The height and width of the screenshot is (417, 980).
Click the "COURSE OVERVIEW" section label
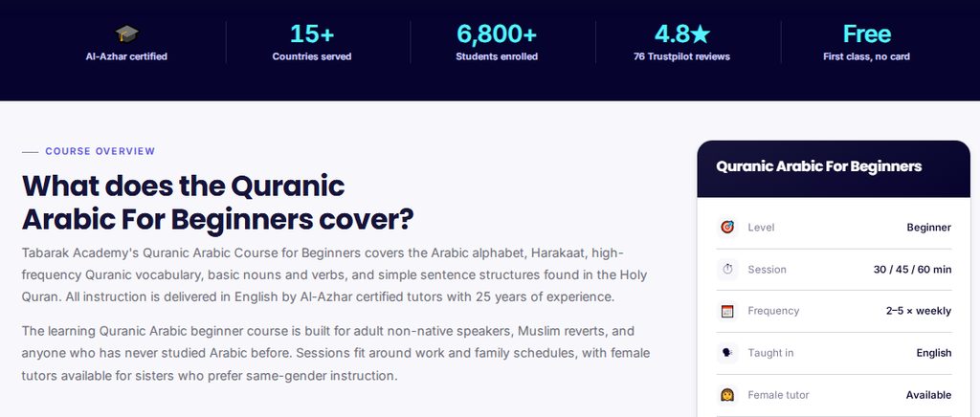(100, 151)
